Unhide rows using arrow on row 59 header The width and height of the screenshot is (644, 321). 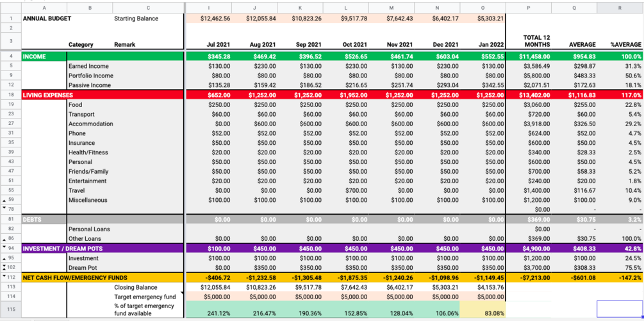[4, 200]
